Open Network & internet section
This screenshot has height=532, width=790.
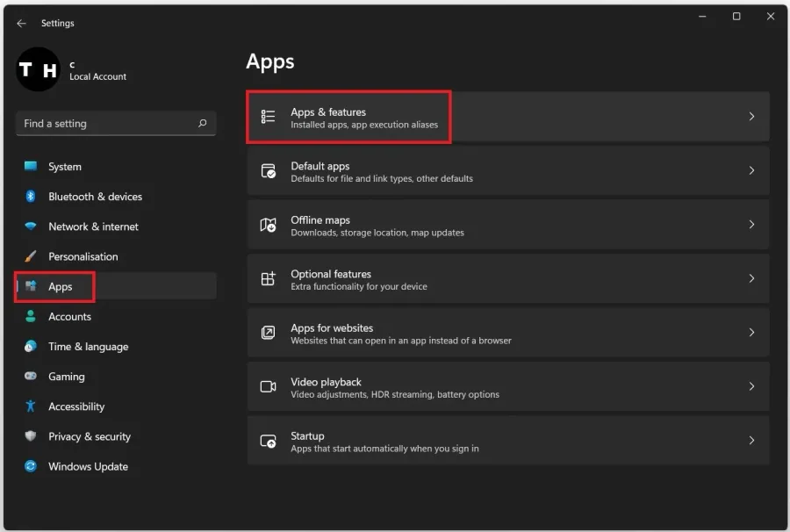click(117, 226)
